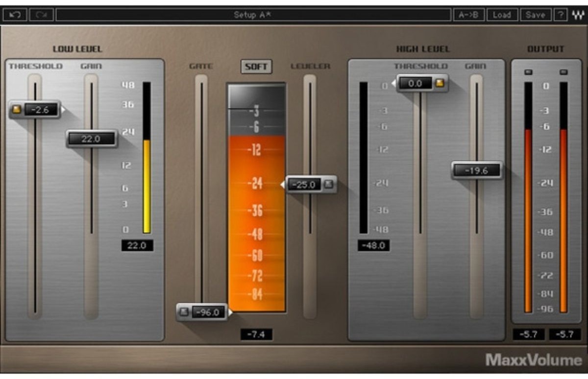Image resolution: width=588 pixels, height=379 pixels.
Task: Toggle the High Level threshold on/off button
Action: (440, 83)
